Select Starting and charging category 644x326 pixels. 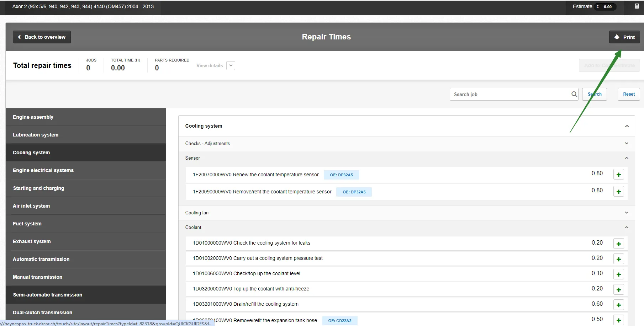[86, 188]
